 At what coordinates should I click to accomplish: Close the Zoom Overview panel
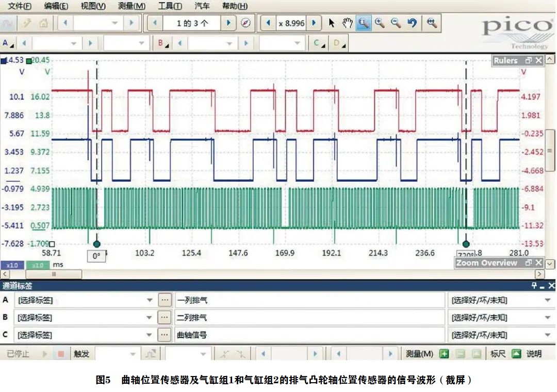(x=538, y=263)
